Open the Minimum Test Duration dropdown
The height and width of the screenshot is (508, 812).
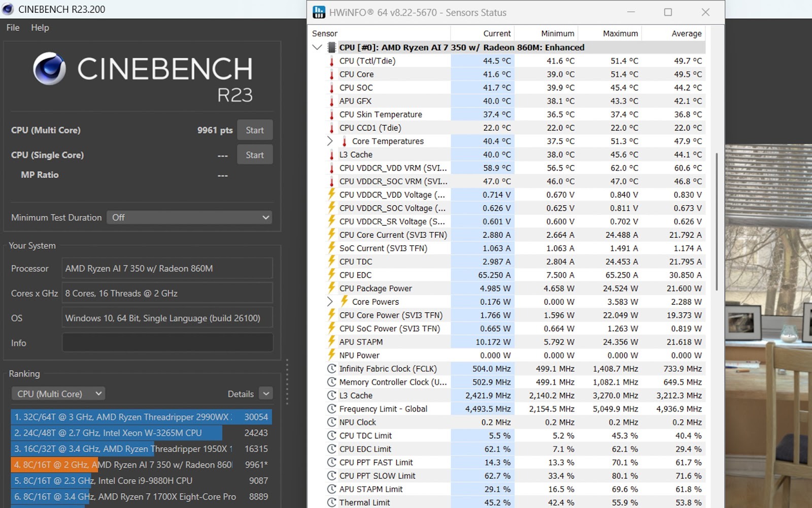click(x=189, y=217)
